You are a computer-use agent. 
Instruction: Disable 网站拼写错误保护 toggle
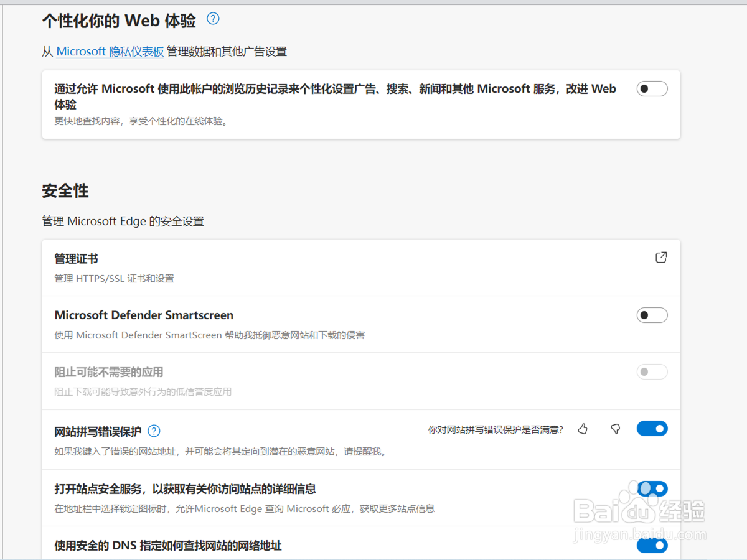(x=652, y=429)
